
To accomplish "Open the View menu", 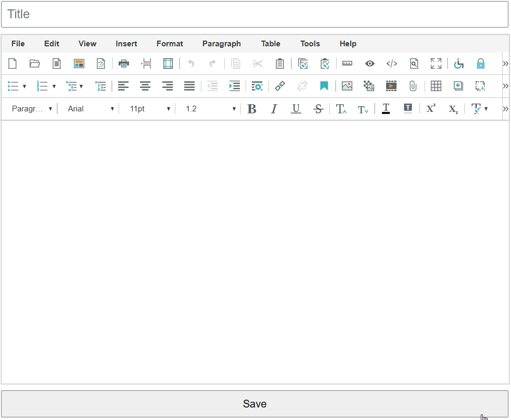I will tap(87, 44).
